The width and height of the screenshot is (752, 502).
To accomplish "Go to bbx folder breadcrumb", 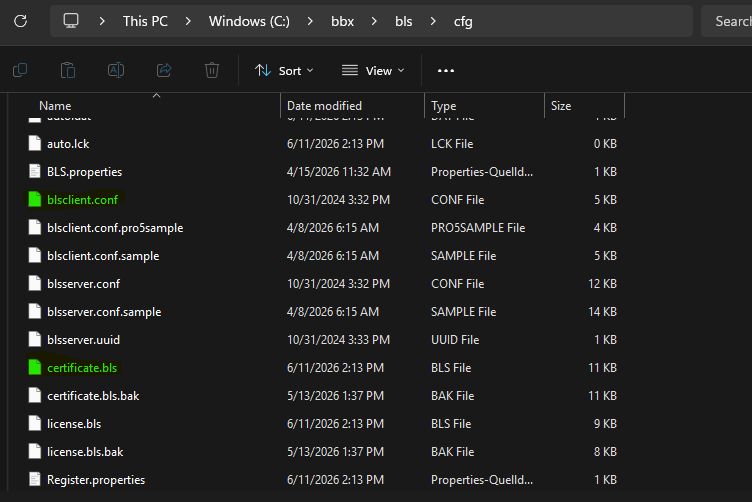I will tap(342, 21).
